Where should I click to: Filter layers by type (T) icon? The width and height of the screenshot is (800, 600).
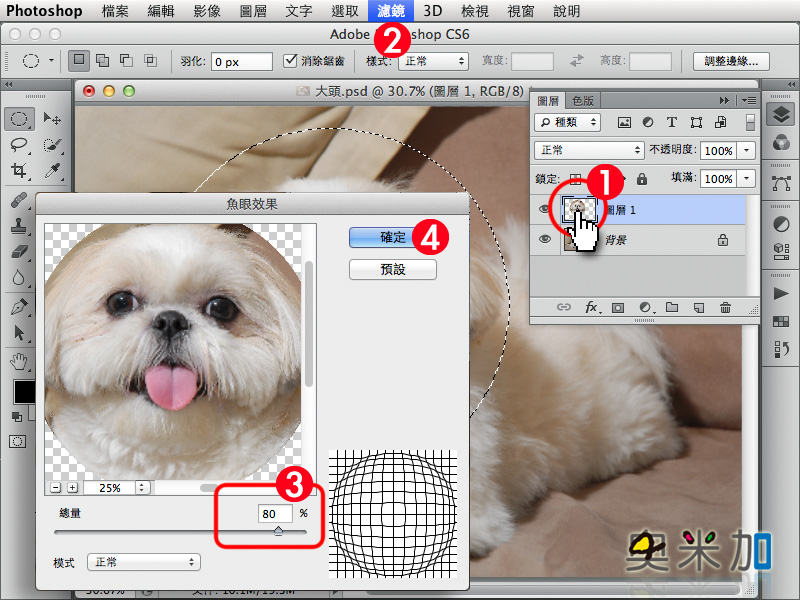click(x=672, y=122)
